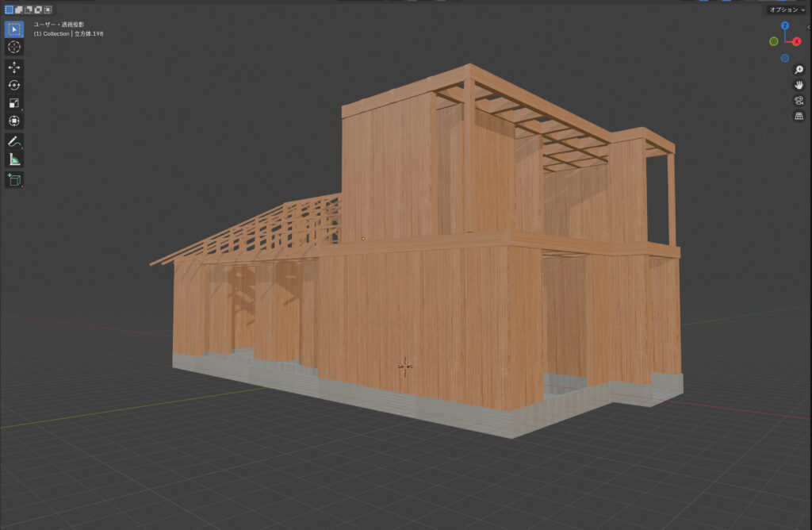The image size is (812, 530).
Task: Enable the Extend selection mode
Action: 19,10
